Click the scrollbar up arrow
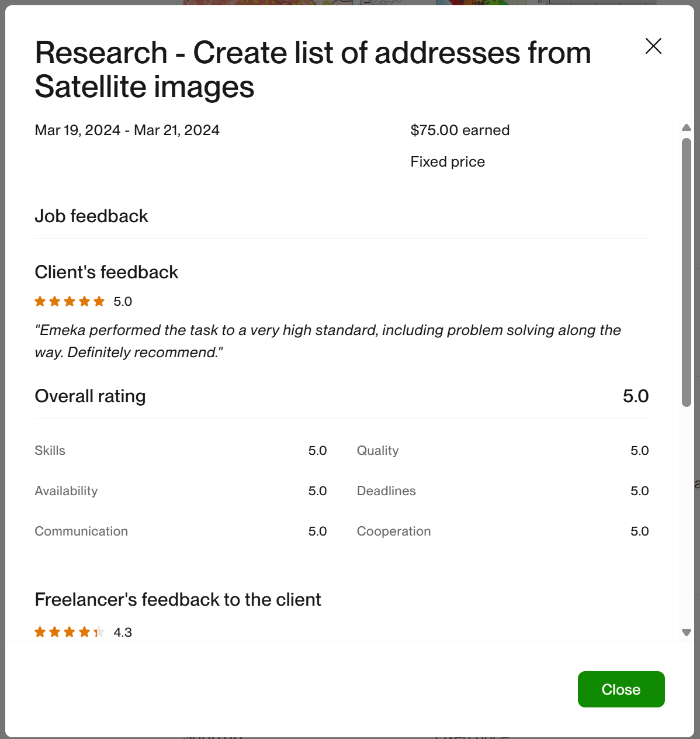 [687, 127]
